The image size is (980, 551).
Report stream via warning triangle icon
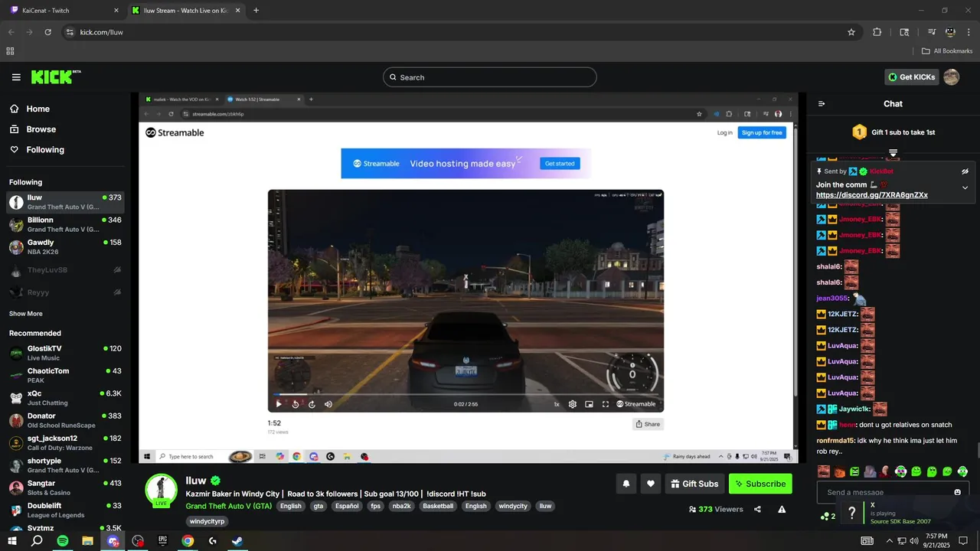point(782,509)
